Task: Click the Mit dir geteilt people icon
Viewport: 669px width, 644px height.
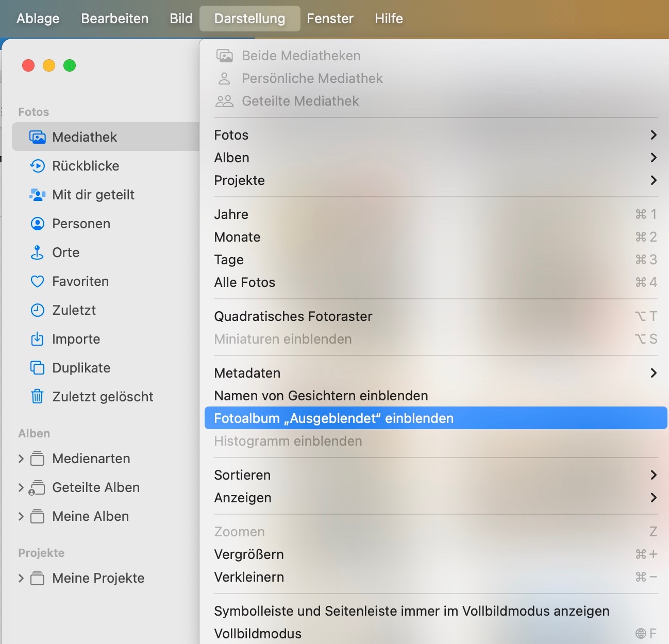Action: [x=37, y=195]
